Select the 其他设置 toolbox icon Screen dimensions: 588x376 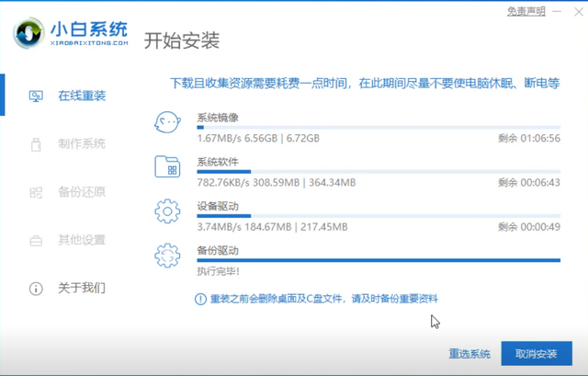point(36,241)
